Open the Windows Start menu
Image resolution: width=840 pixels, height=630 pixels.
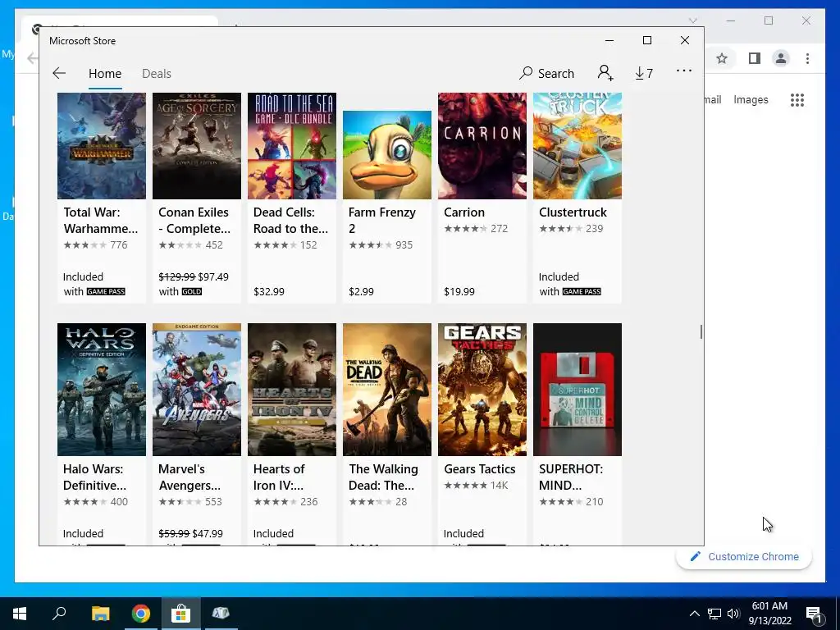(x=20, y=614)
